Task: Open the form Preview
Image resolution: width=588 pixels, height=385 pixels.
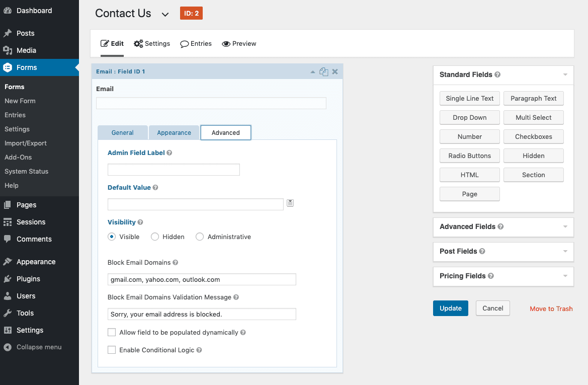Action: (x=239, y=43)
